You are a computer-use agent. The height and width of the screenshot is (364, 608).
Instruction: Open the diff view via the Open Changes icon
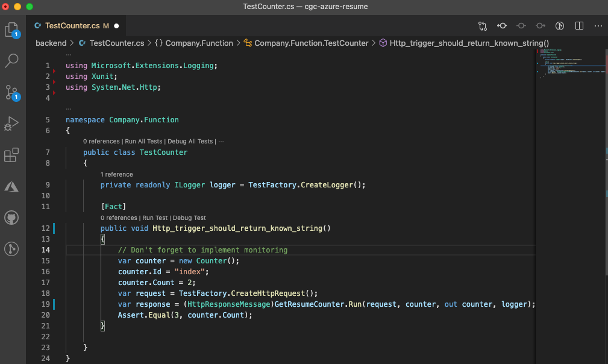(482, 26)
